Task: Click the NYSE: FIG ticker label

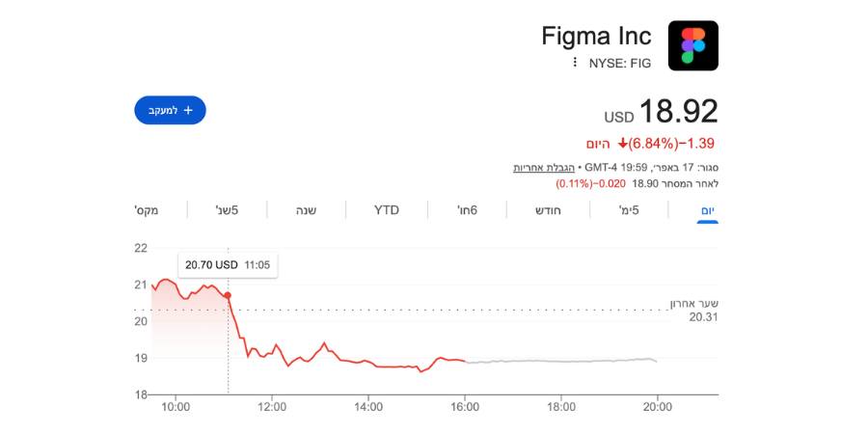Action: [x=620, y=64]
